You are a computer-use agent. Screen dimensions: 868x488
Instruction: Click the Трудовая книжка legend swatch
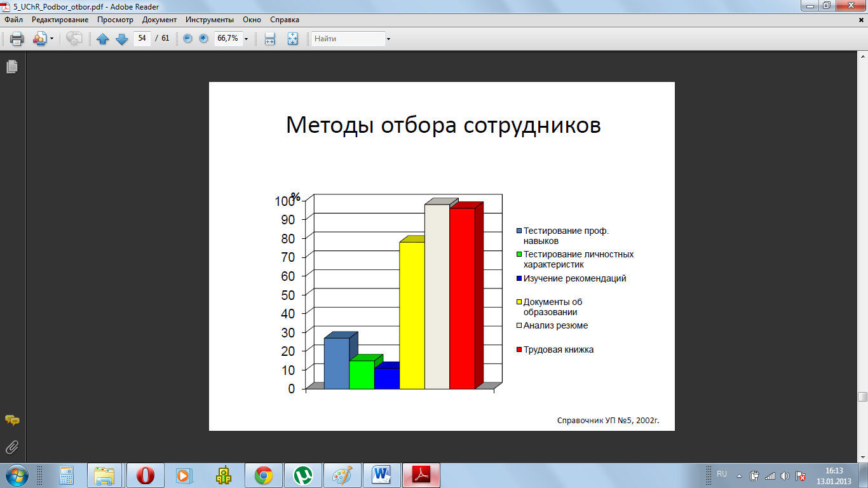click(x=519, y=350)
